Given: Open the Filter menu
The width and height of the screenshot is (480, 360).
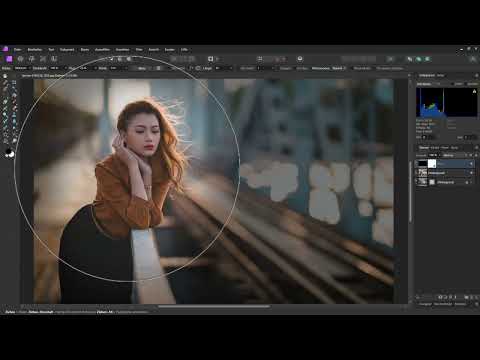Looking at the screenshot, I should 139,49.
